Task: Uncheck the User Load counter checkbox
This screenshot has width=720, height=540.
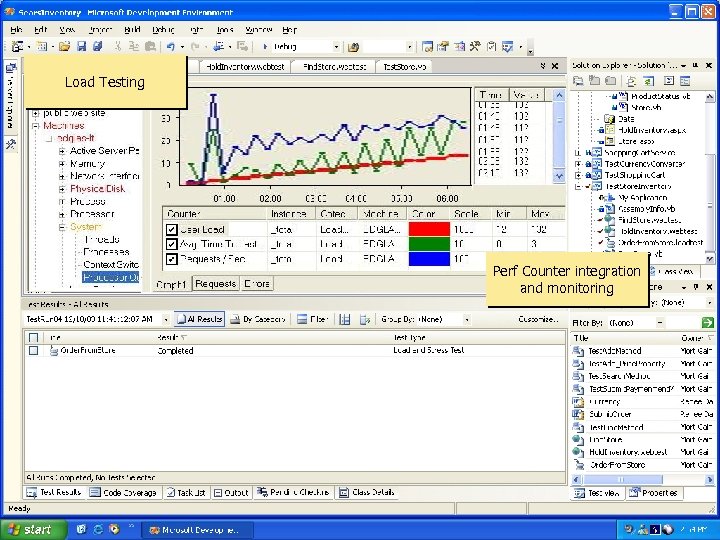Action: point(171,229)
